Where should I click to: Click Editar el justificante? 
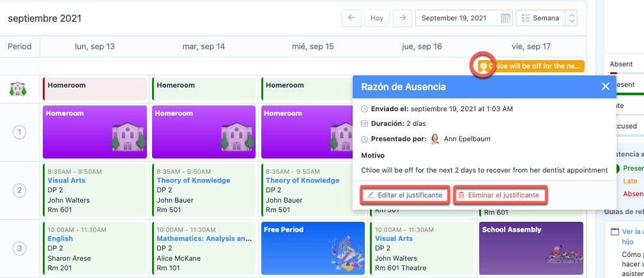(x=402, y=195)
